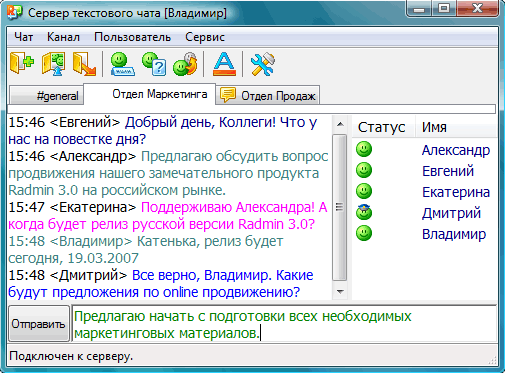Open the Сервис menu
This screenshot has height=373, width=505.
205,37
